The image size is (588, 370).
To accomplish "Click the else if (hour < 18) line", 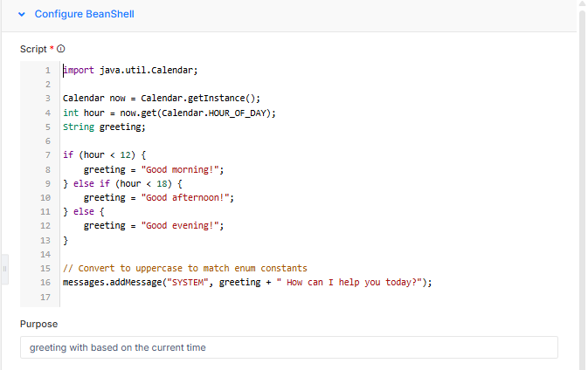I will [122, 183].
